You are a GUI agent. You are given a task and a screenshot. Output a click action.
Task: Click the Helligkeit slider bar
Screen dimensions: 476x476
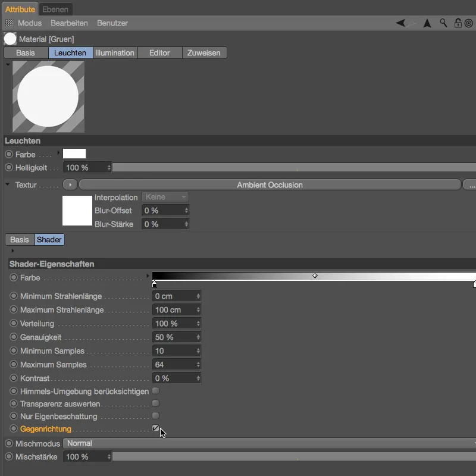[294, 167]
